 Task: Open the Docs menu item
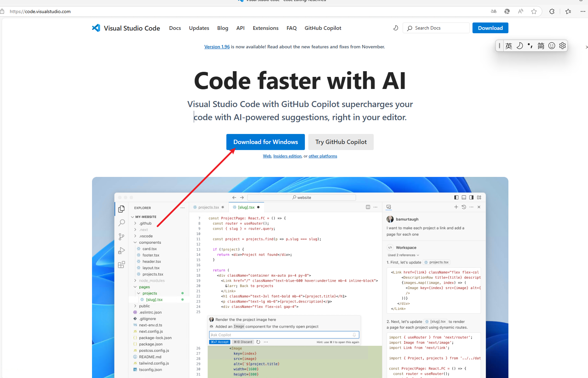click(175, 28)
